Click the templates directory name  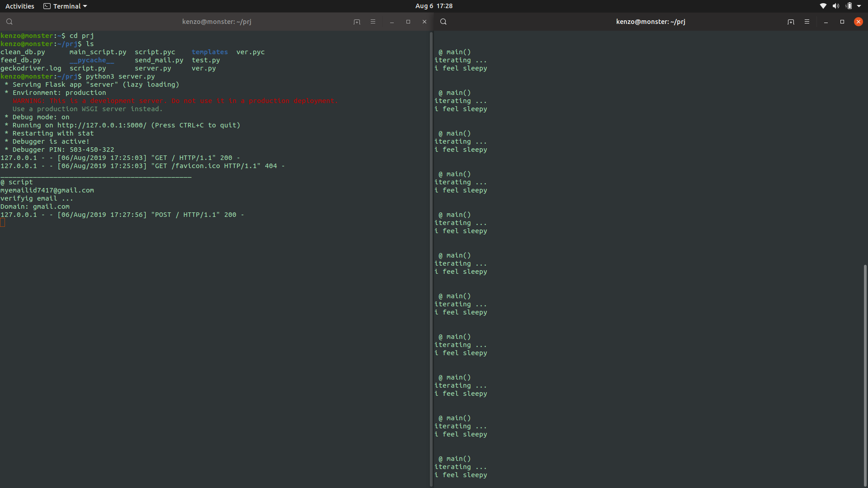point(210,52)
